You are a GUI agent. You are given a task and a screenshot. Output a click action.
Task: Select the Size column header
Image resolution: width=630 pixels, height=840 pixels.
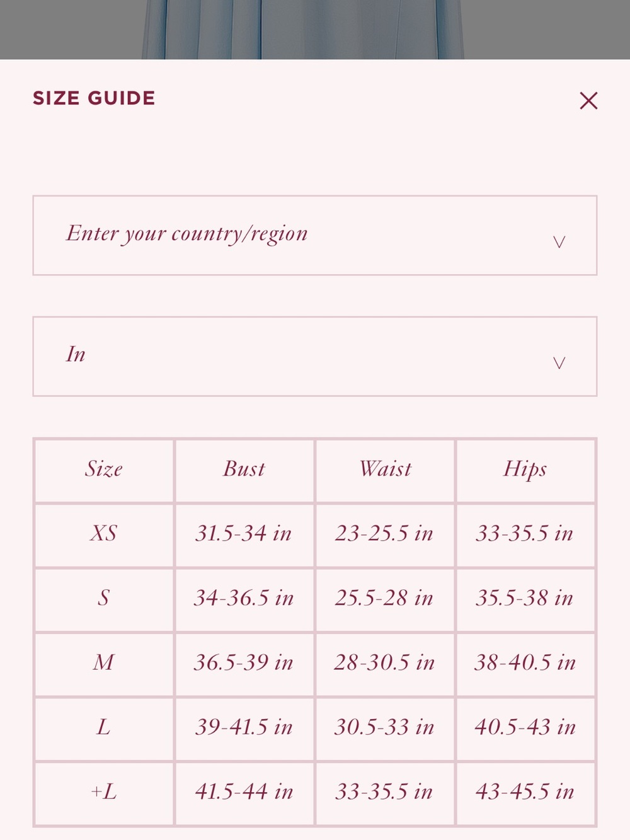pyautogui.click(x=104, y=469)
